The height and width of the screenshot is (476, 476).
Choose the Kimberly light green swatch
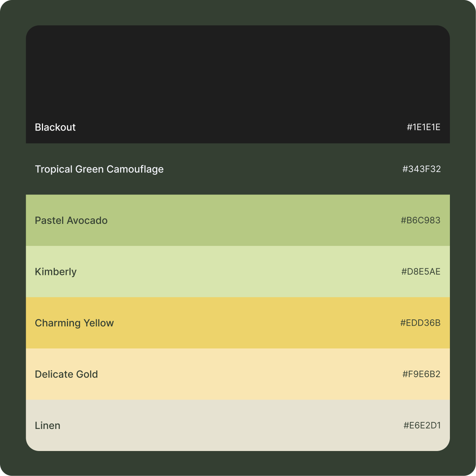click(238, 272)
